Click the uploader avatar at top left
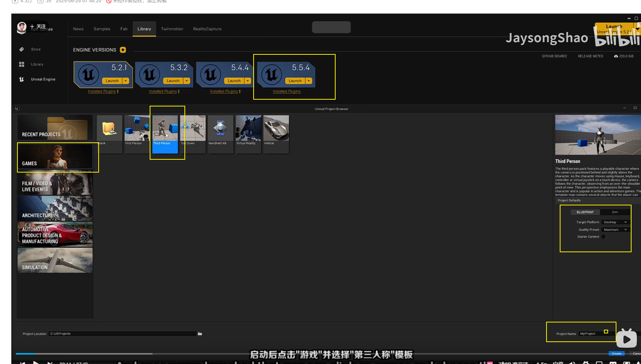The height and width of the screenshot is (364, 641). pos(22,27)
